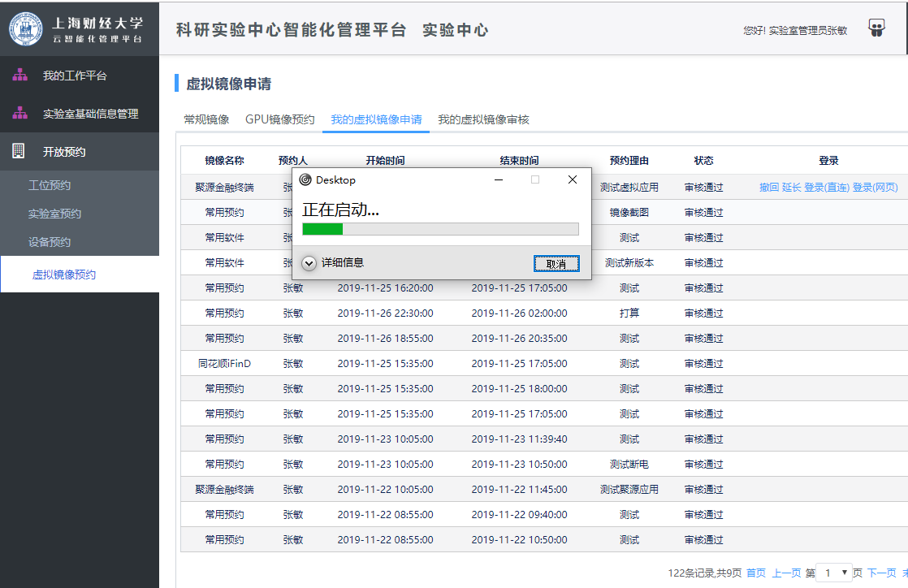
Task: Switch to the GPU镜像预约 tab
Action: point(279,119)
